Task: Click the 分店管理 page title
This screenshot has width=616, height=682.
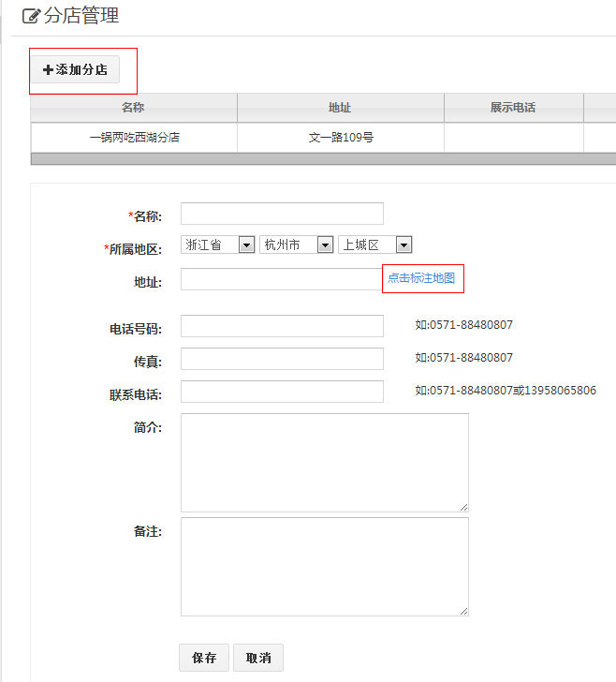Action: click(81, 16)
